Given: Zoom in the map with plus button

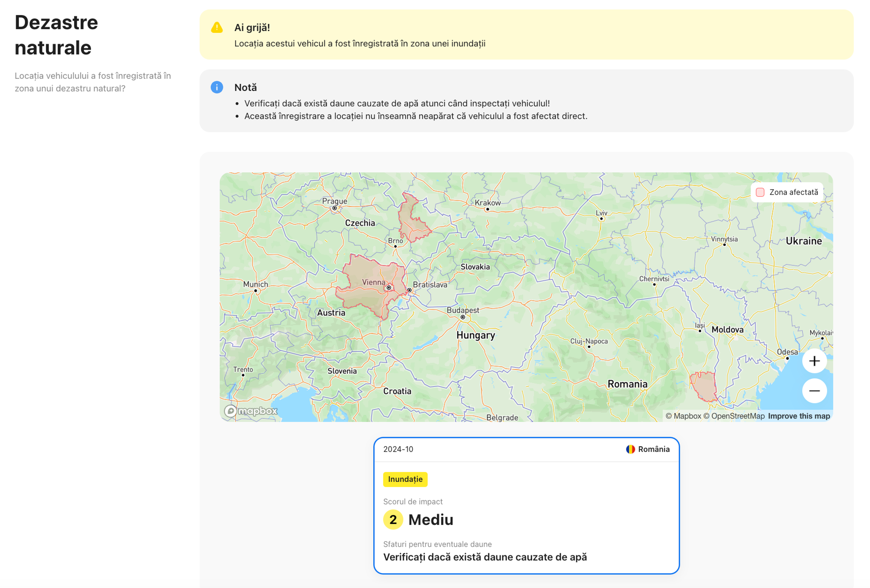Looking at the screenshot, I should [814, 361].
